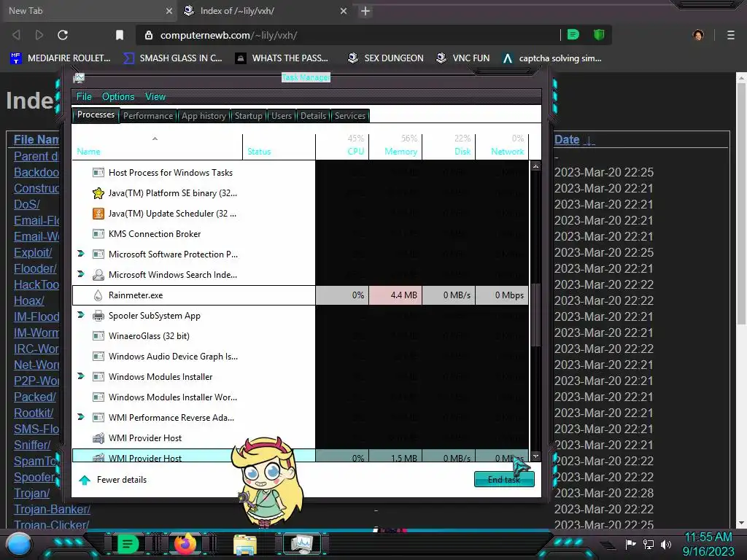
Task: Click Host Process for Windows Tasks icon
Action: pos(98,172)
